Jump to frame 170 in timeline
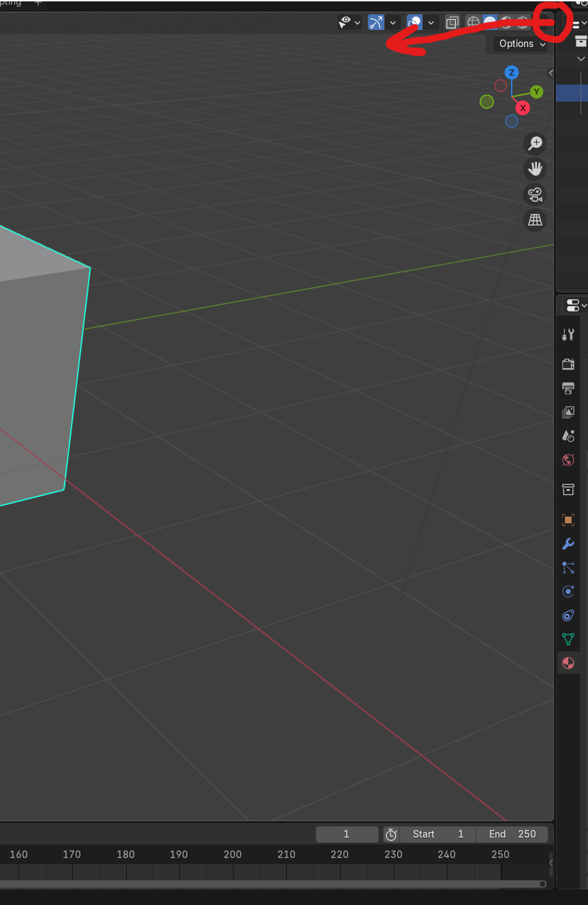Screen dimensions: 588x905 (72, 855)
